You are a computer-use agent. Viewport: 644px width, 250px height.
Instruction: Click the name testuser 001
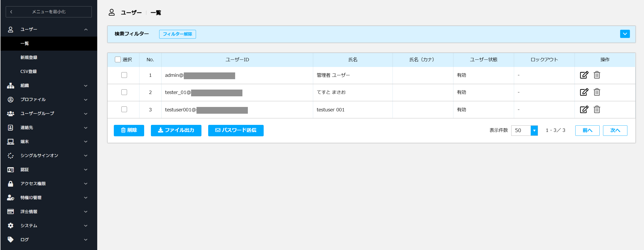point(331,110)
